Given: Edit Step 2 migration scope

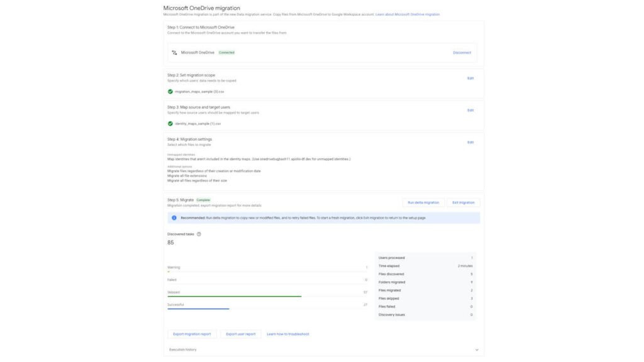Looking at the screenshot, I should click(x=470, y=78).
